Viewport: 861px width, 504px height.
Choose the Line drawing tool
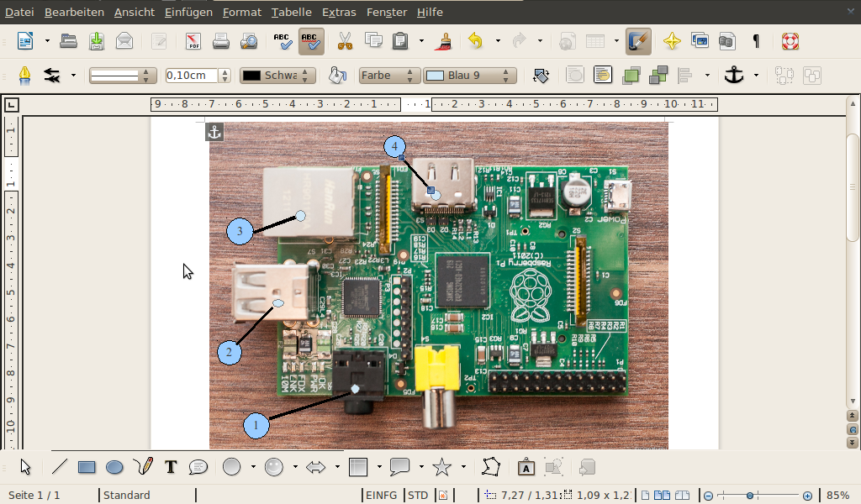click(x=60, y=467)
